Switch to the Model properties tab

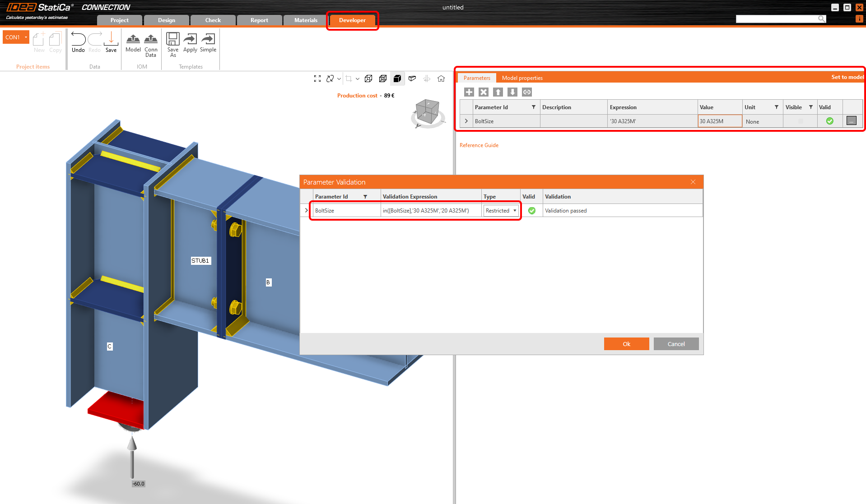point(522,78)
